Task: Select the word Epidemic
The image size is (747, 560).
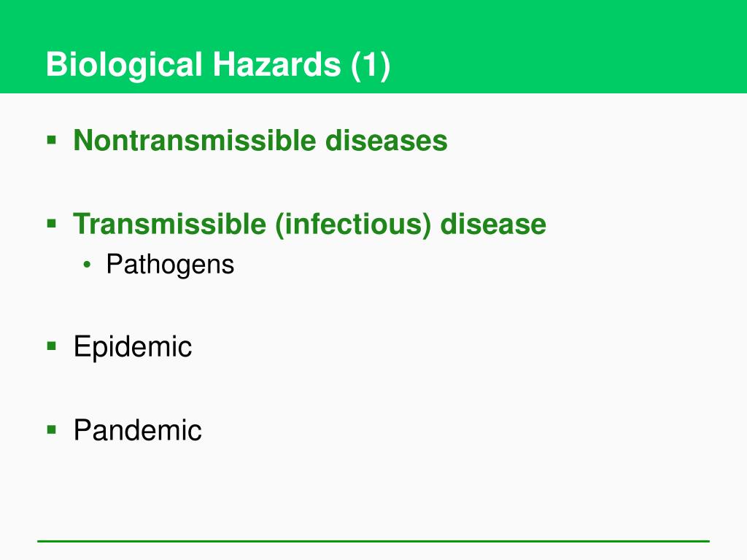Action: 133,347
